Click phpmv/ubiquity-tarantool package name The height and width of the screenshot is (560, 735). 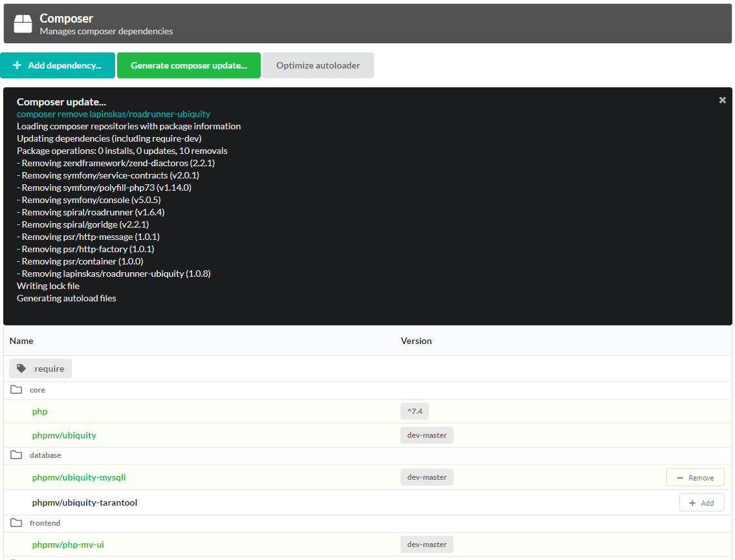click(x=85, y=502)
